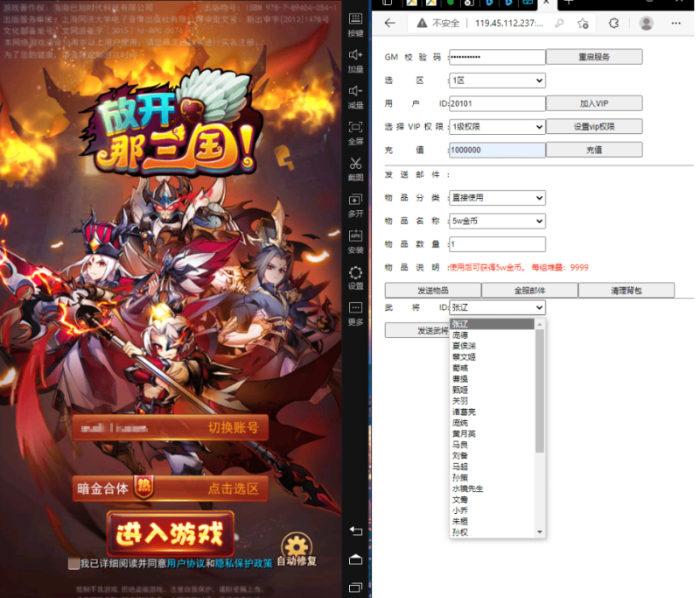Collapse the 武将 ID general dropdown
This screenshot has width=700, height=598.
pos(497,307)
